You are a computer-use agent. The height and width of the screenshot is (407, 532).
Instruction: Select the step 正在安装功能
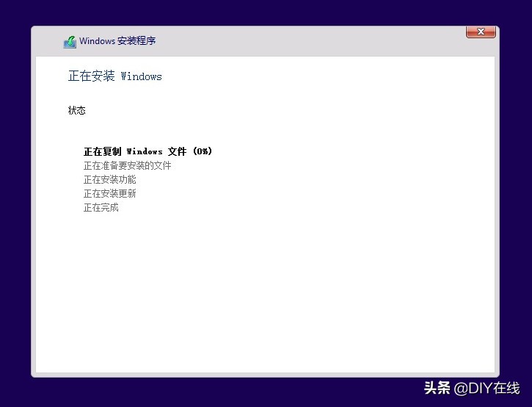pos(109,179)
